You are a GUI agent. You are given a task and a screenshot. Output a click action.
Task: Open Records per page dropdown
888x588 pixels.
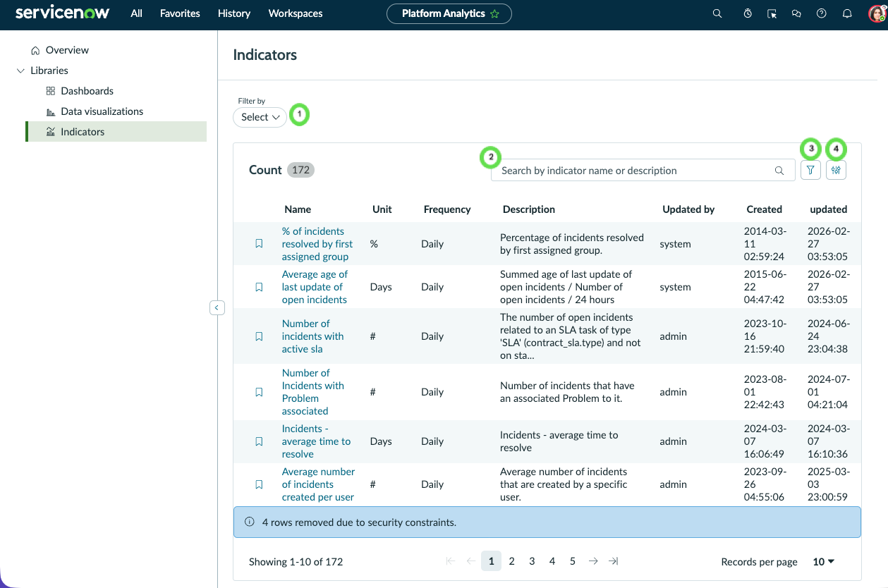point(823,562)
